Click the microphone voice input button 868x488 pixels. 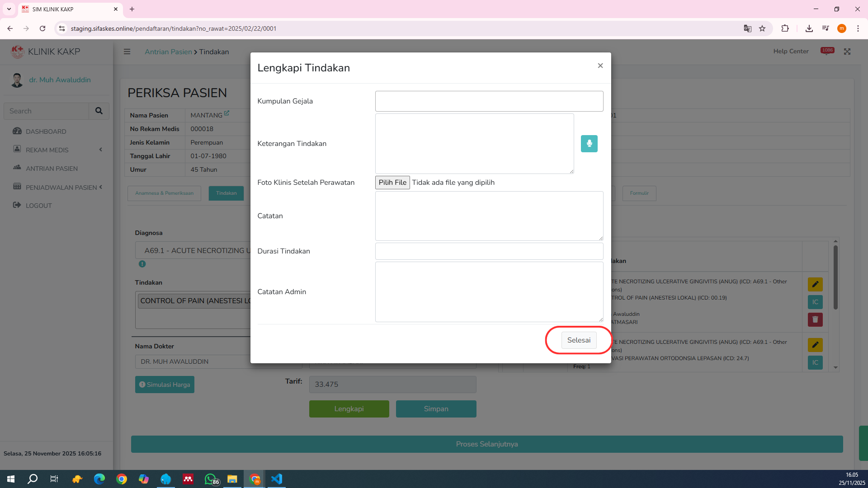[x=589, y=144]
